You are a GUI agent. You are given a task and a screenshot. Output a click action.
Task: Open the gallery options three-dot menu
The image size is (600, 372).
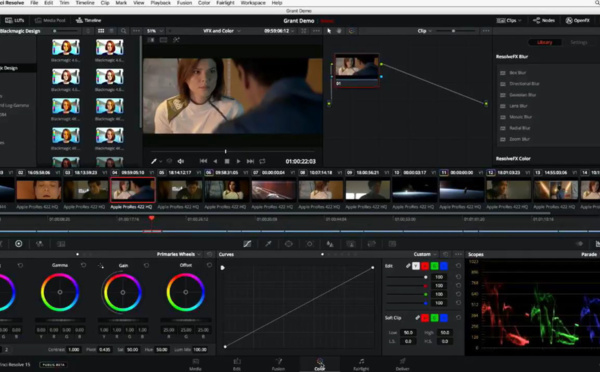point(136,31)
